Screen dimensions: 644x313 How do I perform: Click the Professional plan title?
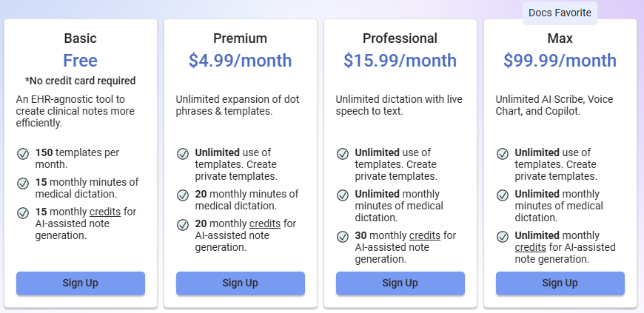click(400, 38)
